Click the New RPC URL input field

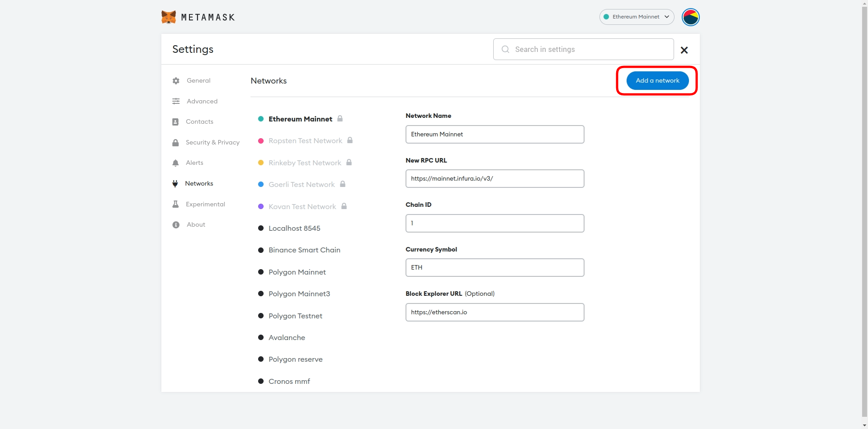[x=495, y=178]
